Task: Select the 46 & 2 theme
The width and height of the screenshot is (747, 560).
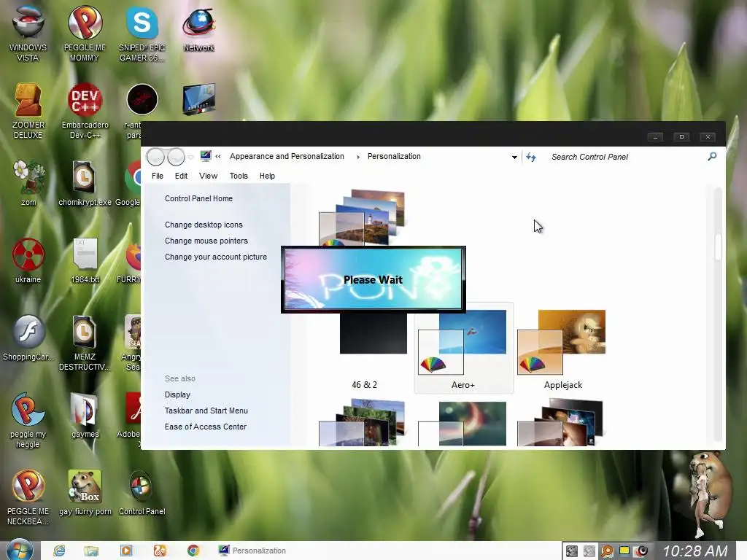Action: (x=365, y=350)
